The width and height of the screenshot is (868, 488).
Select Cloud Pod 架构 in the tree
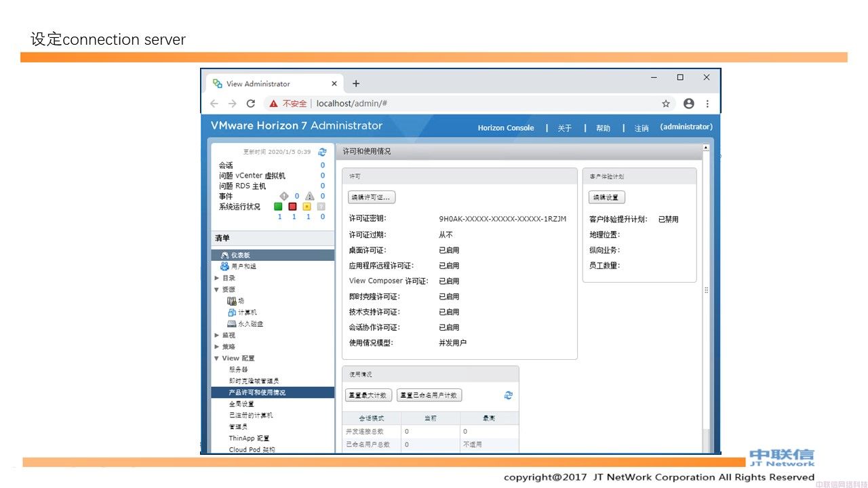tap(252, 449)
